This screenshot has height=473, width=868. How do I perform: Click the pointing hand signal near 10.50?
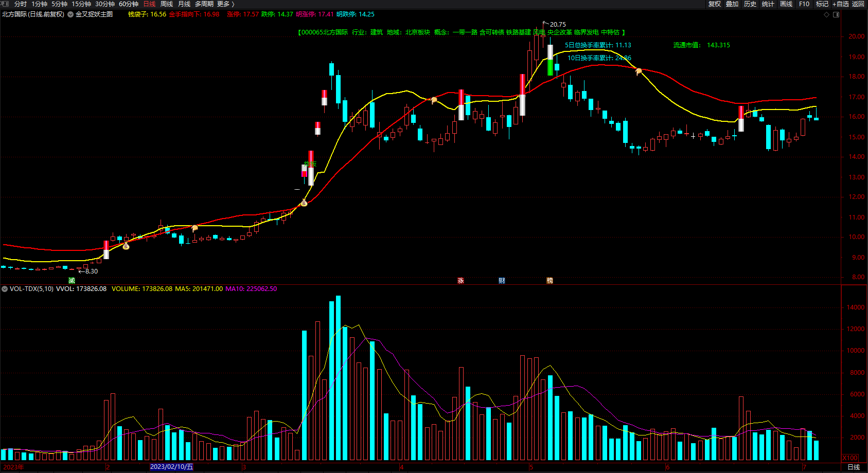click(x=194, y=228)
